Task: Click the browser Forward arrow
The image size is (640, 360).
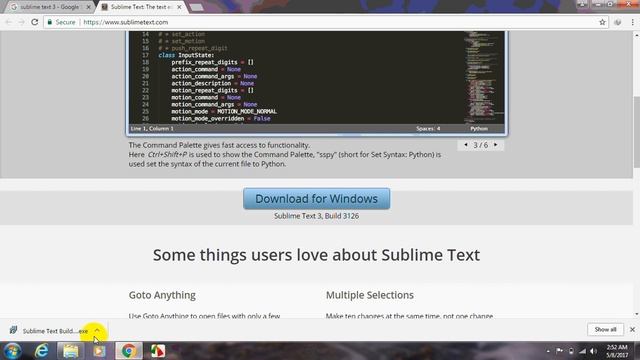Action: coord(21,22)
